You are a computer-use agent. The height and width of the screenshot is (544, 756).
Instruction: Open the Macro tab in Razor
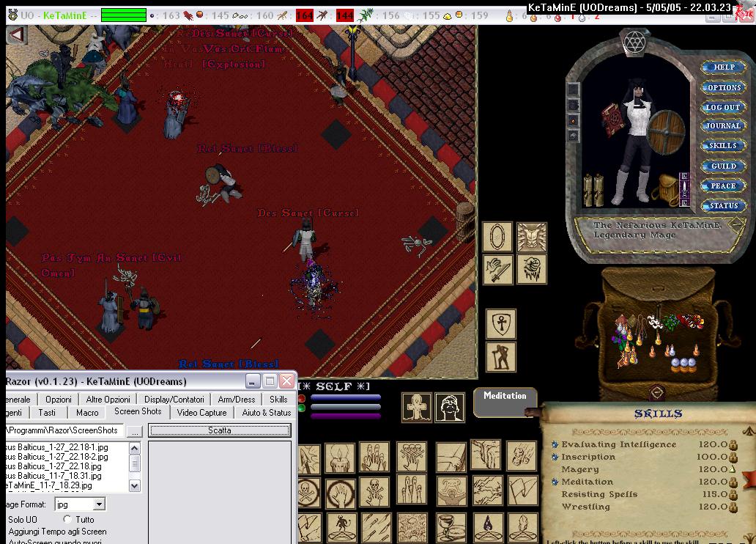86,413
